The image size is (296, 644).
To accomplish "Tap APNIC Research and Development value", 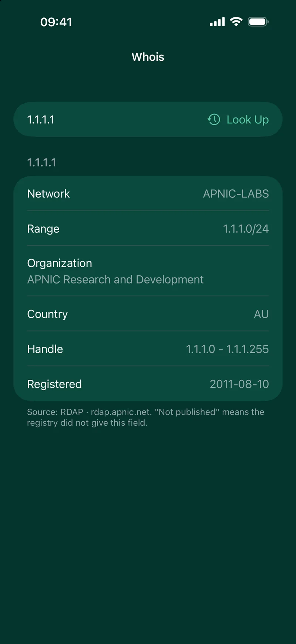I will click(115, 279).
